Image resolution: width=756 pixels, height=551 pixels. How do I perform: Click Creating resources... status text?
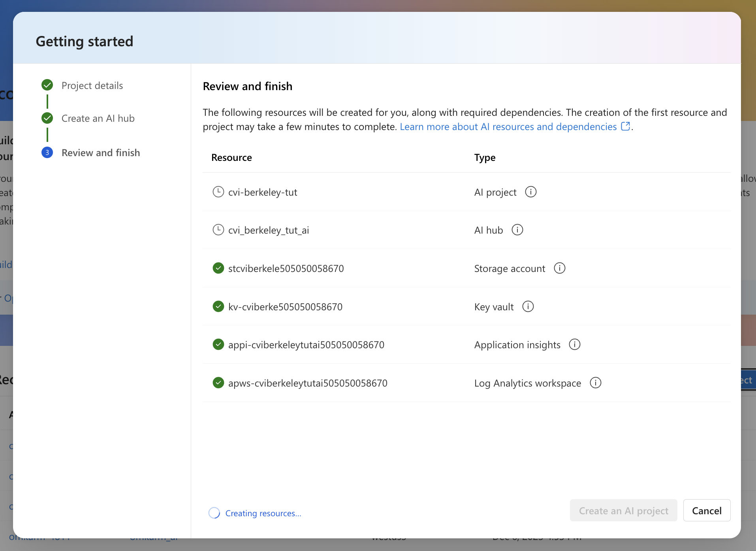[263, 513]
